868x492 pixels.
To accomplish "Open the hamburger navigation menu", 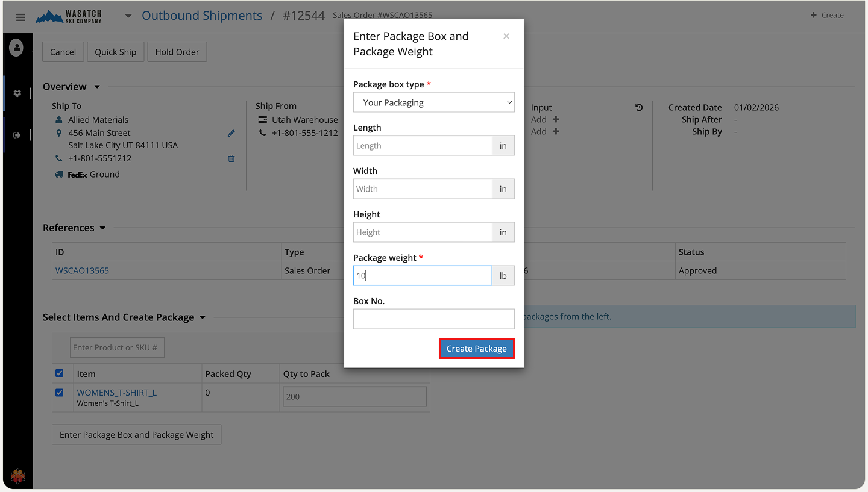I will coord(20,17).
